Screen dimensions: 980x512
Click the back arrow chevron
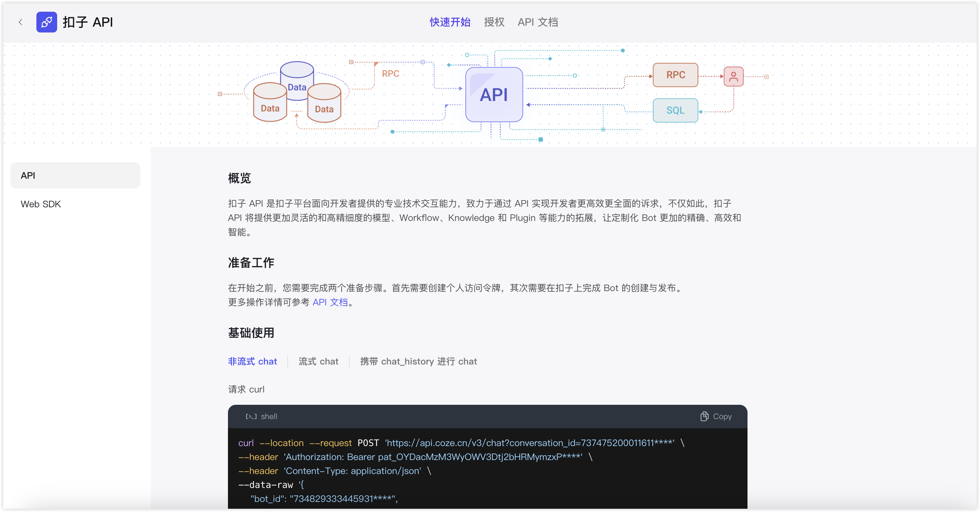click(x=20, y=22)
